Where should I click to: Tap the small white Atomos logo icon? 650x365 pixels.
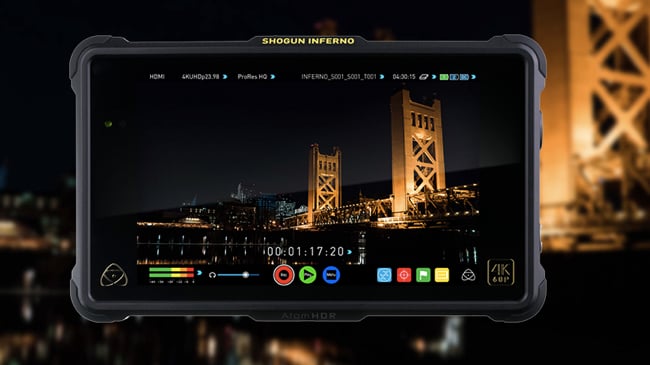tap(468, 275)
